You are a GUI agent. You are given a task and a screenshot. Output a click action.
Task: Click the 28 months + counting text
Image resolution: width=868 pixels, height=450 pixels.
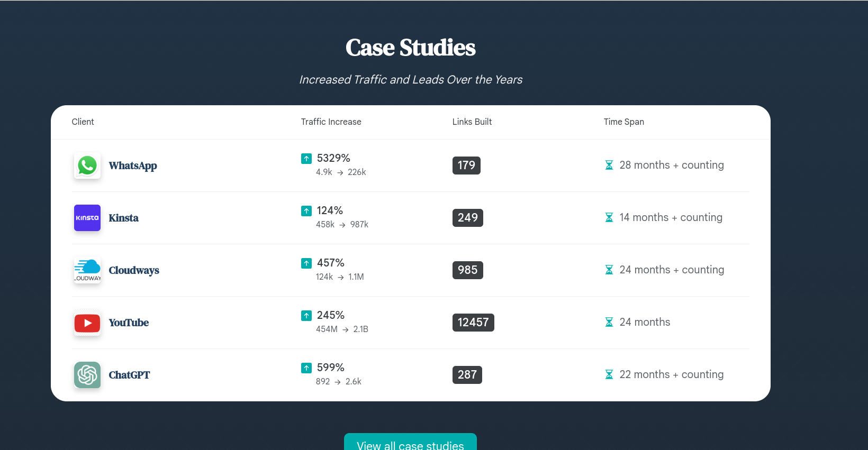[x=672, y=165]
